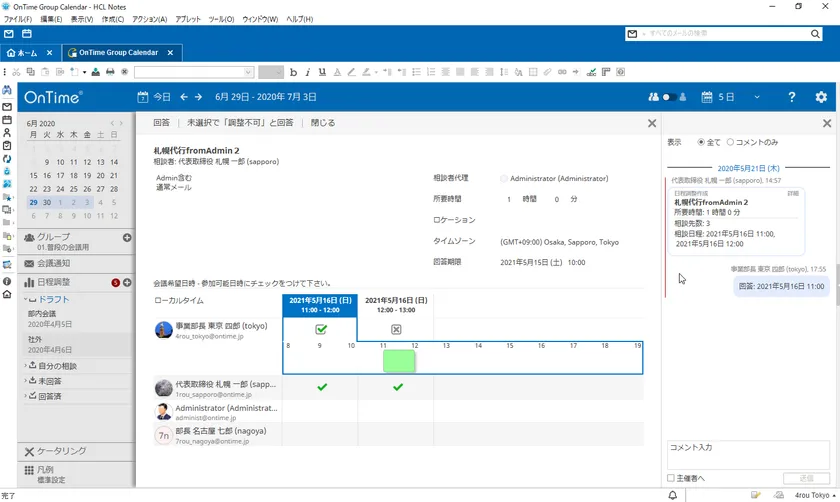Click in the コメント入力 text field

747,453
